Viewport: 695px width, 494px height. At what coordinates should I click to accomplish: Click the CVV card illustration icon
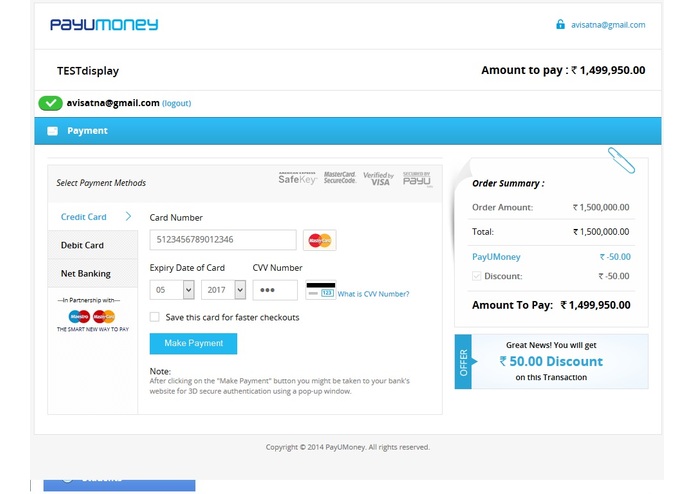pyautogui.click(x=320, y=290)
